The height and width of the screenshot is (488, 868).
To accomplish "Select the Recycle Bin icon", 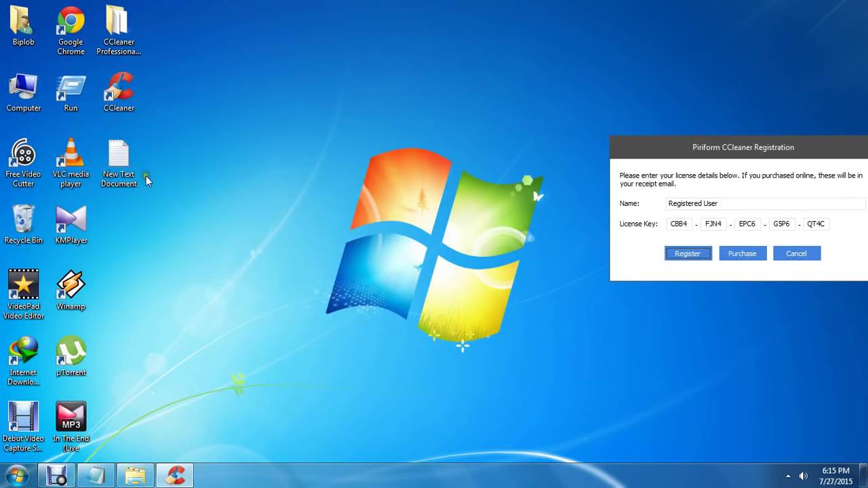I will pos(23,225).
